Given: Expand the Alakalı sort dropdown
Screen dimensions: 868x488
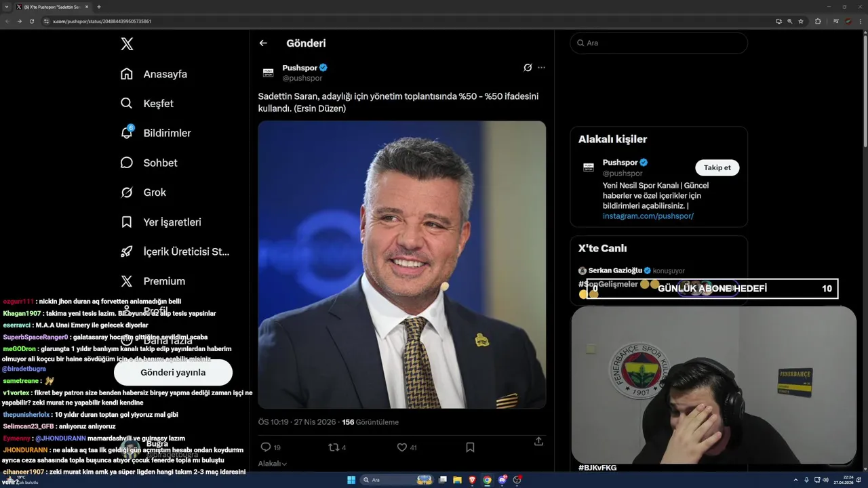Looking at the screenshot, I should pyautogui.click(x=273, y=464).
